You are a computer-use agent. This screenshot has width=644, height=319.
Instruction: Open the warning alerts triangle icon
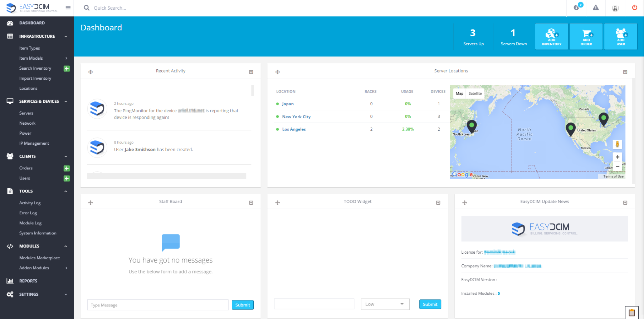[596, 8]
